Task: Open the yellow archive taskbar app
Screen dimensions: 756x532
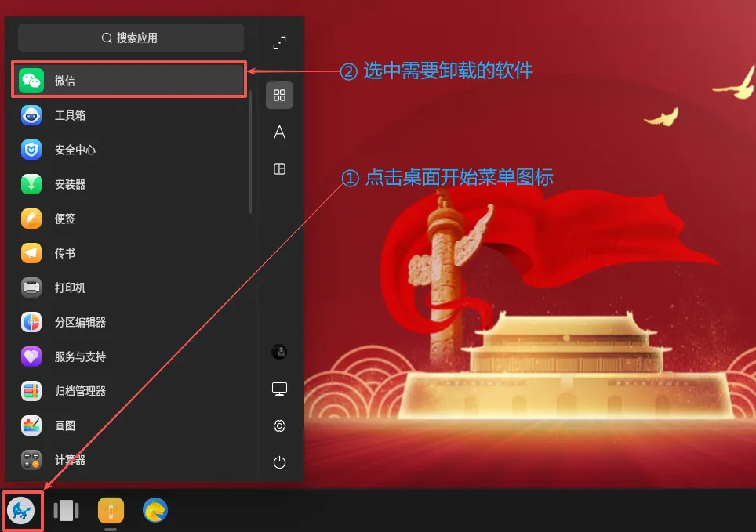Action: click(111, 510)
